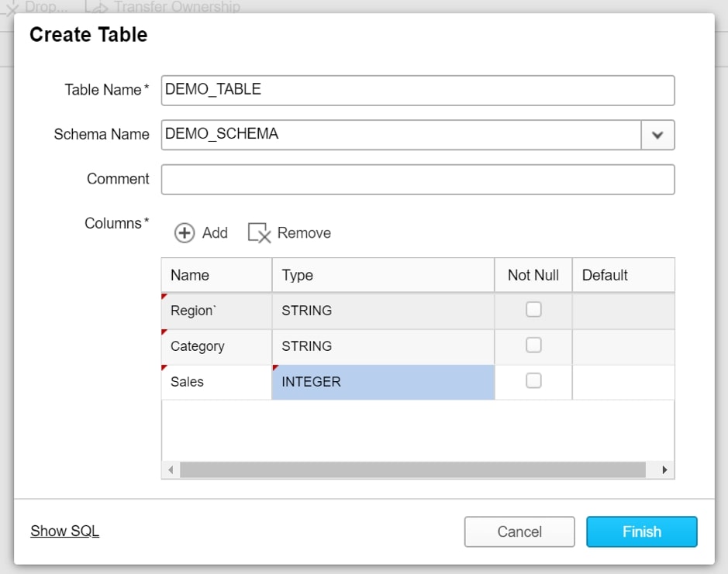The height and width of the screenshot is (574, 728).
Task: Click the Name column header
Action: click(217, 275)
